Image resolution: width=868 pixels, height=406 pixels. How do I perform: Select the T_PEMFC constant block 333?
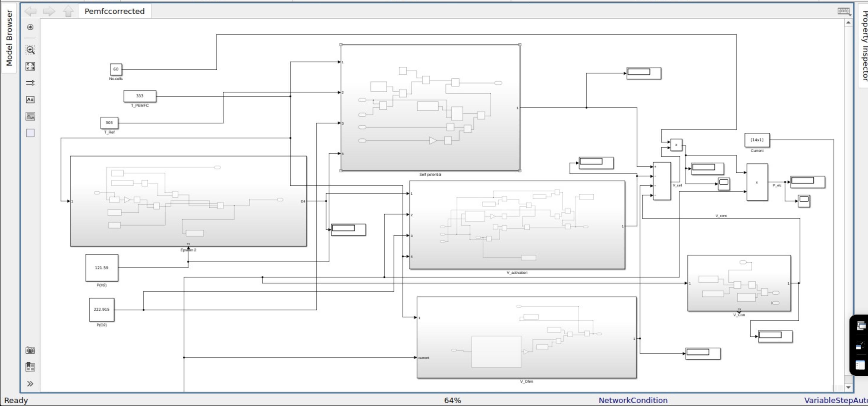[x=140, y=96]
